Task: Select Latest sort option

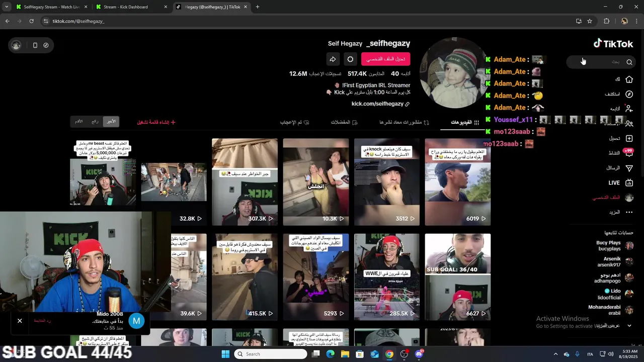Action: [111, 122]
